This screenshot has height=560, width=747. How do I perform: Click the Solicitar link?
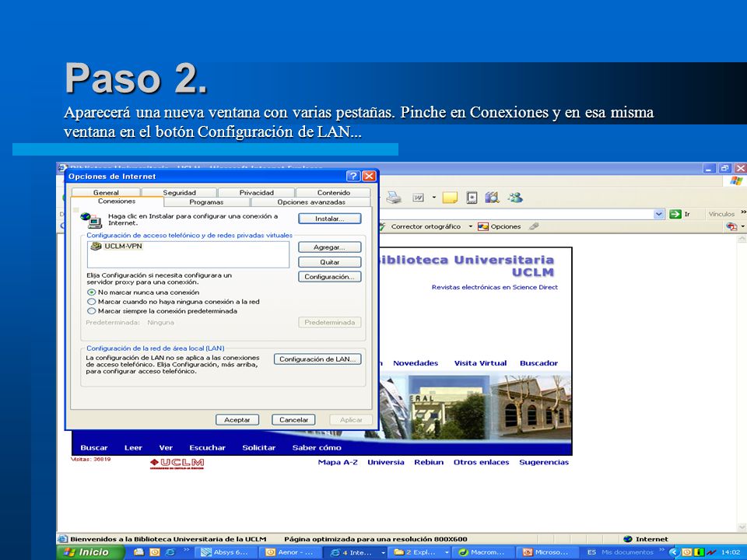pos(258,448)
